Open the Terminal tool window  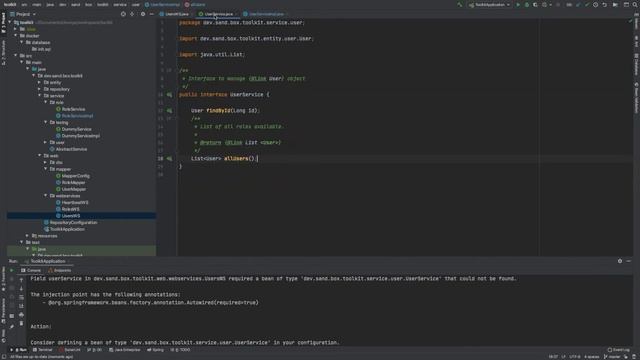tap(42, 350)
